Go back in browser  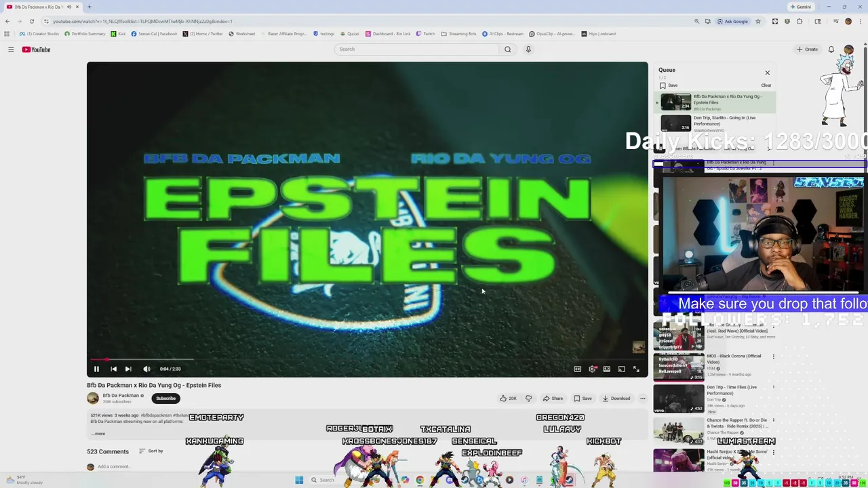tap(7, 21)
